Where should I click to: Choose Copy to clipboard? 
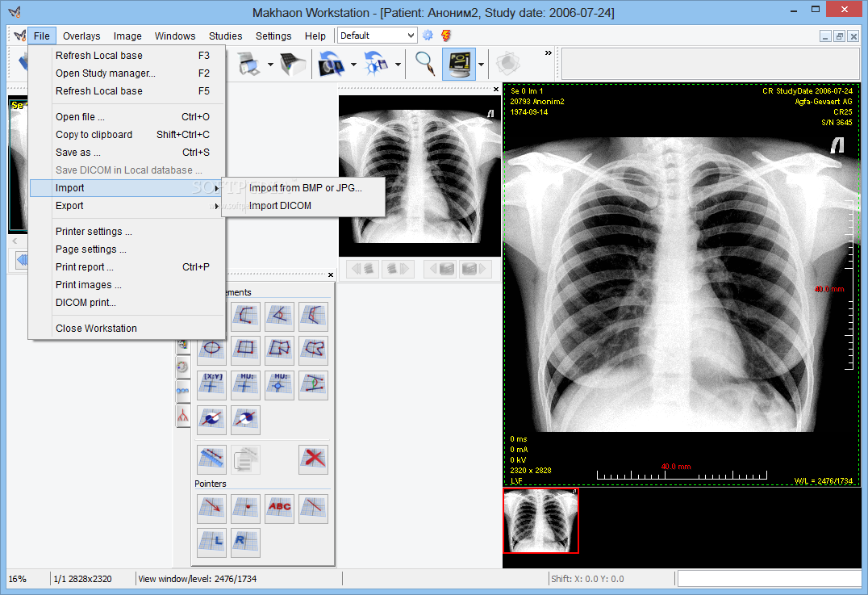pyautogui.click(x=127, y=135)
